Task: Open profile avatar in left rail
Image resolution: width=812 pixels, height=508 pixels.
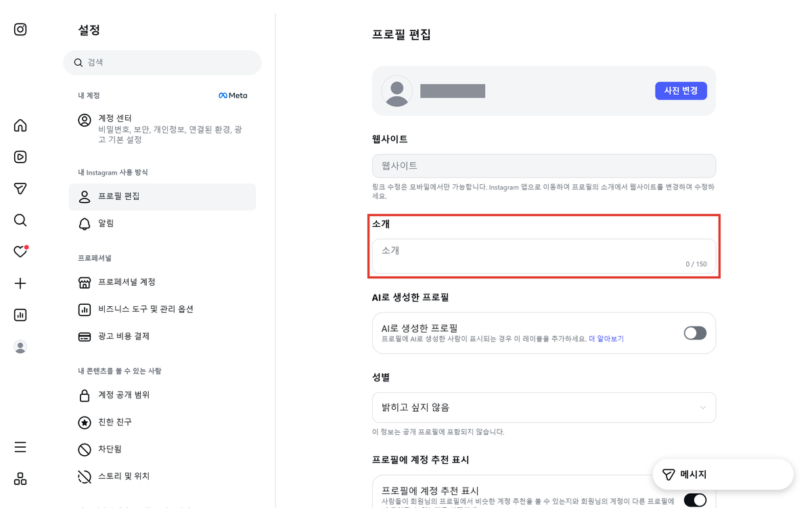Action: click(20, 347)
